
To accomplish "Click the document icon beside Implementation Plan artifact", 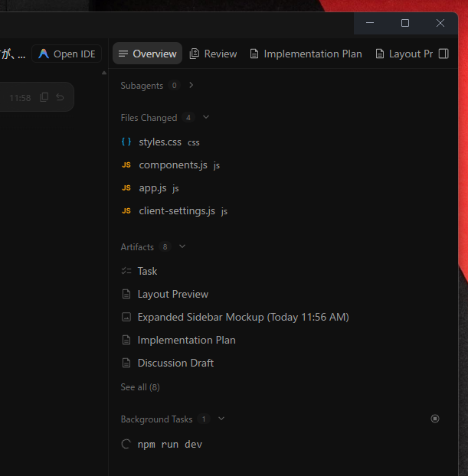I will (126, 340).
